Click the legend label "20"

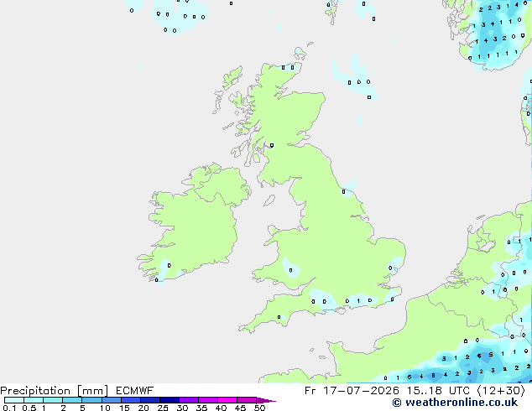tap(143, 408)
